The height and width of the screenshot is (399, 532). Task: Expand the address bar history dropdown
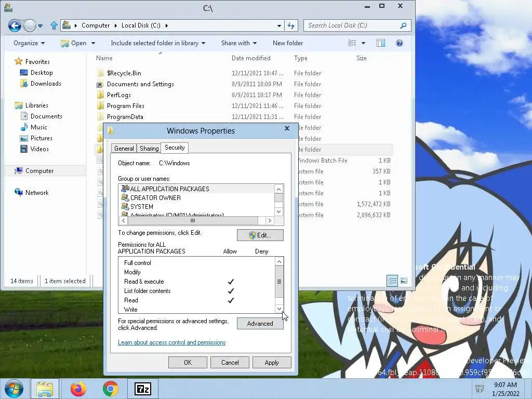point(279,26)
